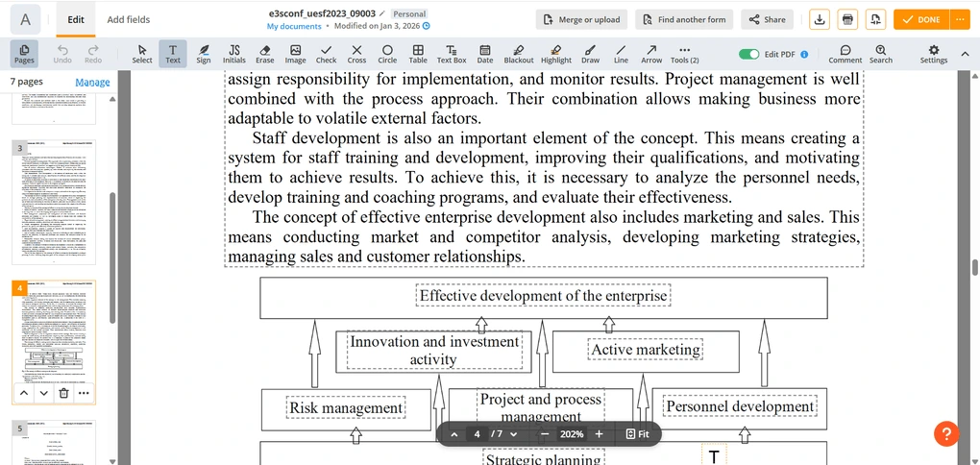
Task: Zoom in with the plus button
Action: pos(599,433)
